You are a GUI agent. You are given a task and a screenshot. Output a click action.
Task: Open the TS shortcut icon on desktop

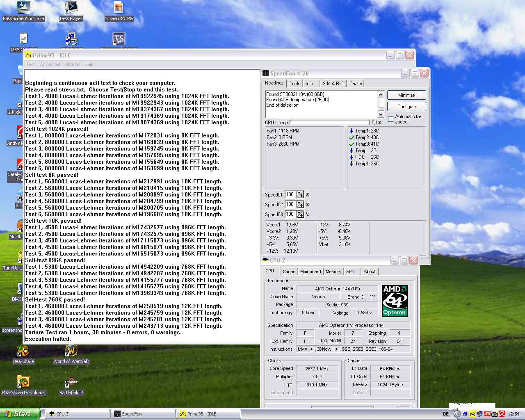[119, 39]
